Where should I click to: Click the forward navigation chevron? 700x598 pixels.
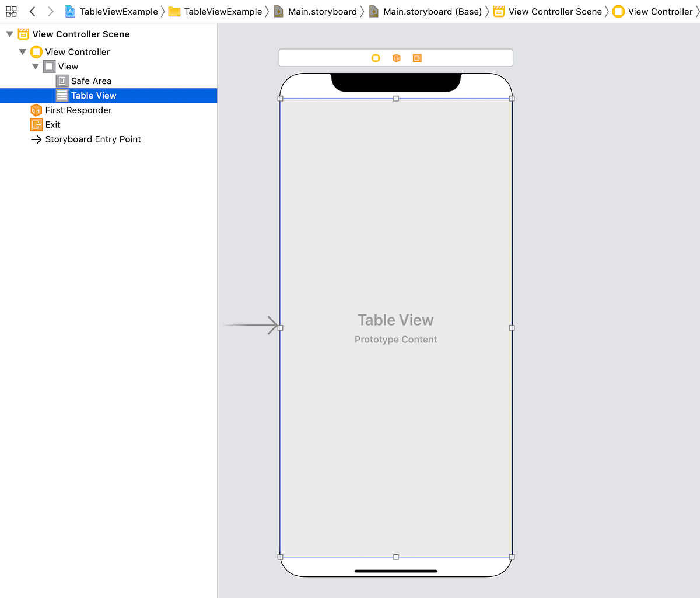tap(51, 11)
